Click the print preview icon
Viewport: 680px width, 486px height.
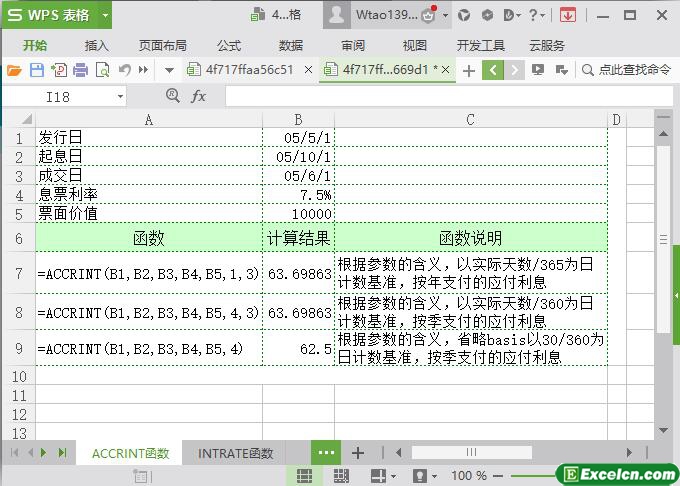tap(101, 70)
